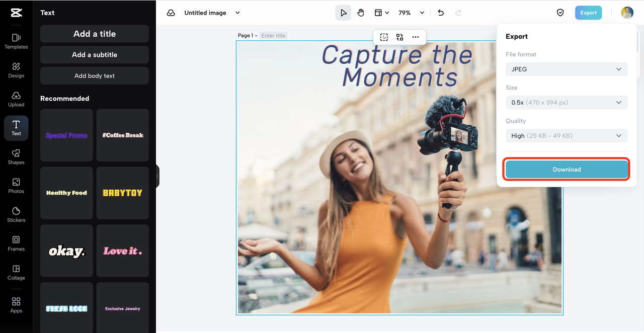Open the Frames panel
This screenshot has height=333, width=644.
pyautogui.click(x=16, y=243)
